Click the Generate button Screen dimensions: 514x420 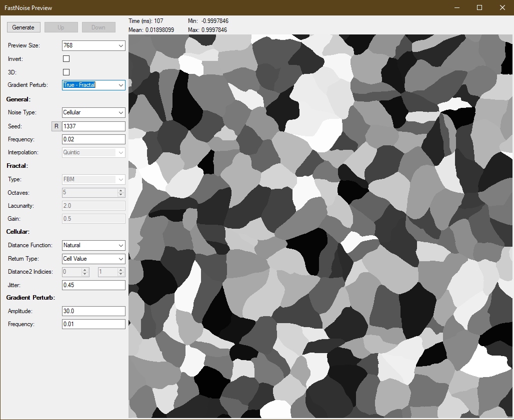[23, 27]
